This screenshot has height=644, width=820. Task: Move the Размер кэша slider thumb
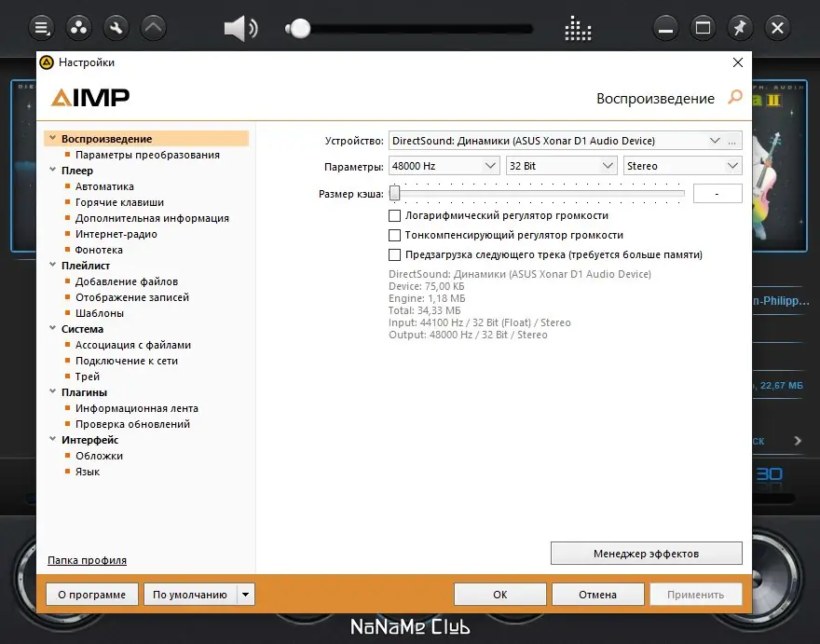395,194
